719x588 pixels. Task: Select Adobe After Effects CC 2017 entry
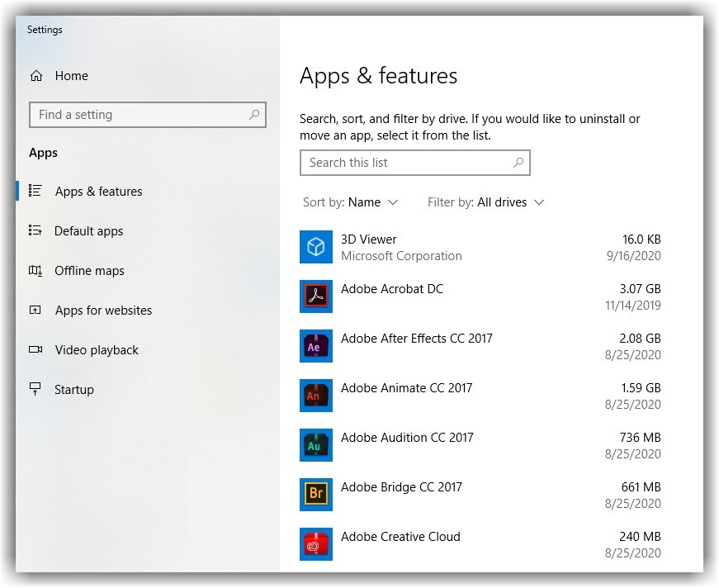coord(416,338)
